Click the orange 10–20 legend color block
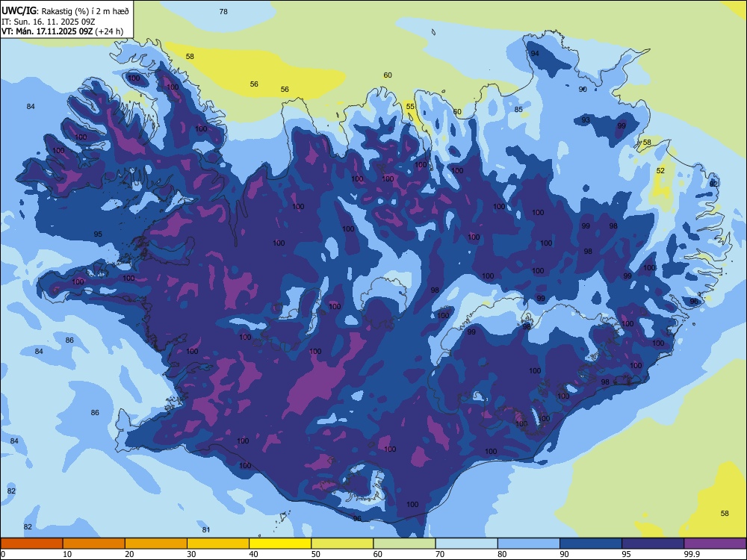747x560 pixels. click(94, 544)
